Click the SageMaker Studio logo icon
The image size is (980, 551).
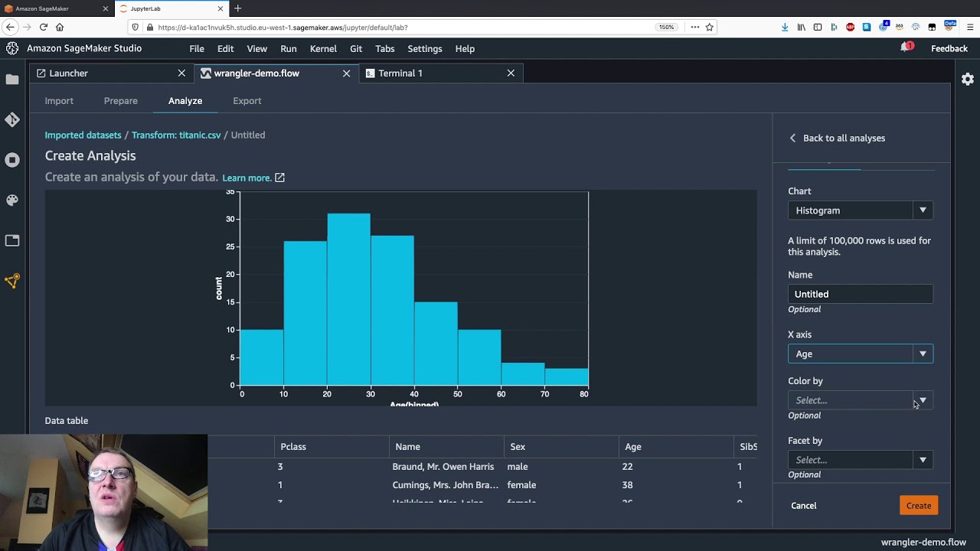click(12, 48)
